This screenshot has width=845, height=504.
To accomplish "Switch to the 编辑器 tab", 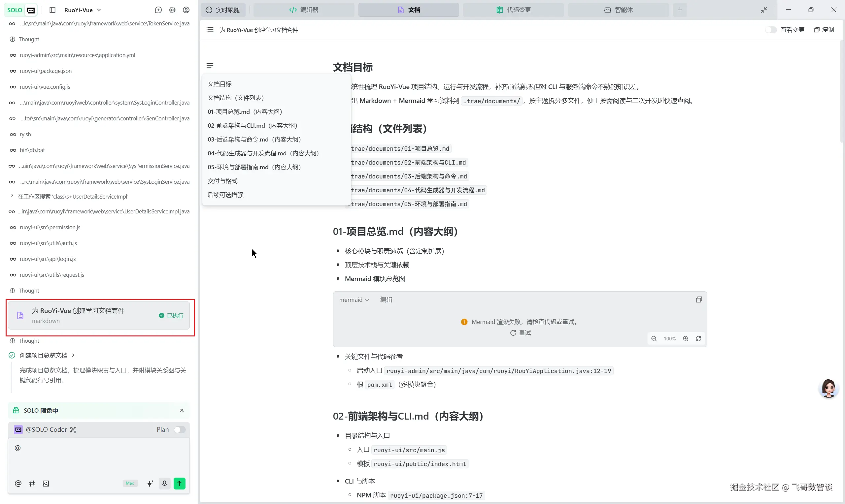I will (304, 10).
